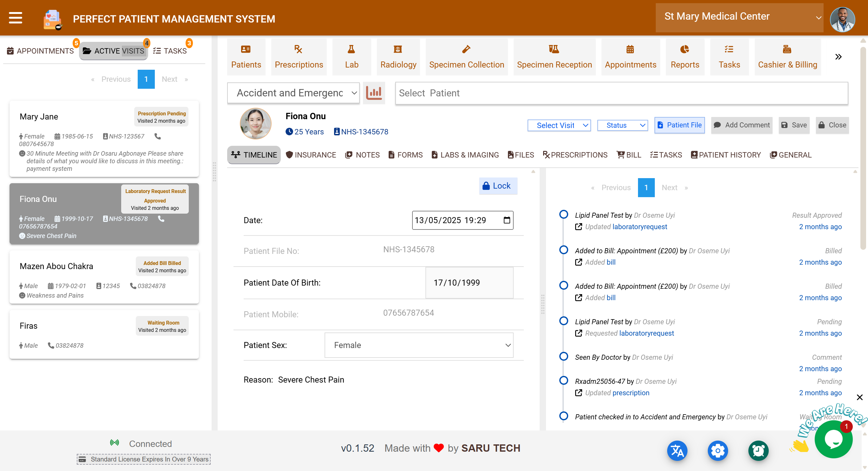Open laboratoryrequest link icon for Lipid Panel Result Approved
The image size is (868, 471).
578,227
